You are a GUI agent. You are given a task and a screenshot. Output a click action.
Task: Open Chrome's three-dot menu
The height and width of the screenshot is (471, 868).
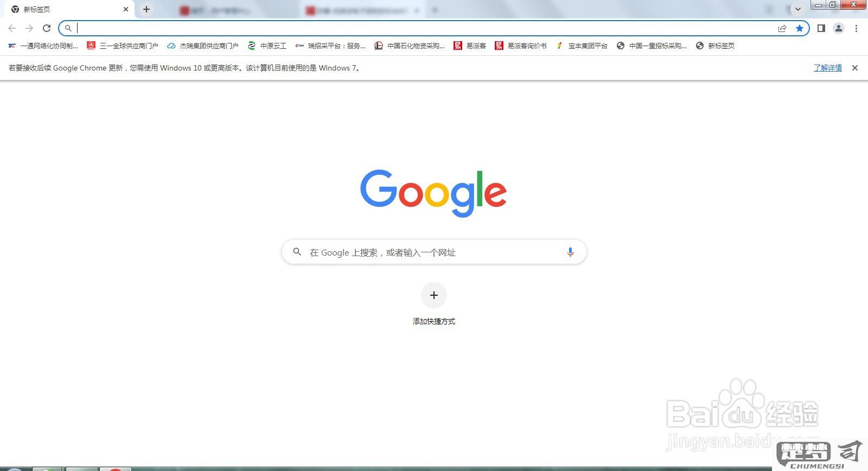[x=856, y=28]
